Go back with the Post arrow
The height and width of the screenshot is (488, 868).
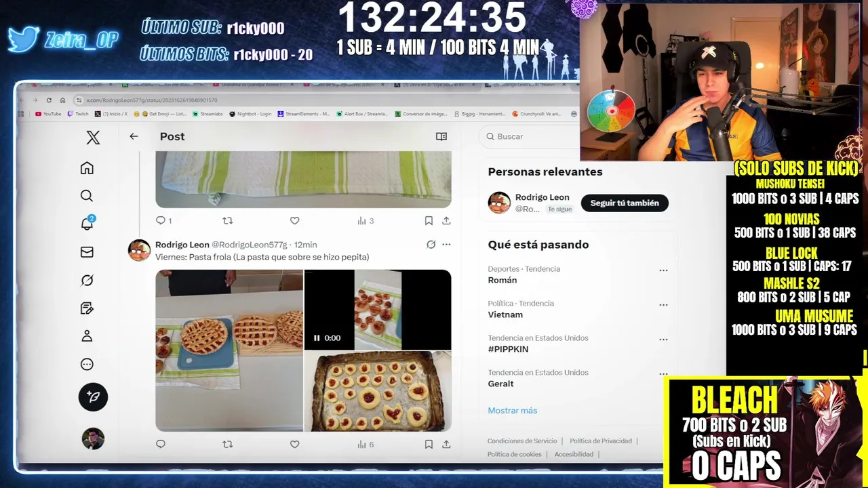(134, 136)
